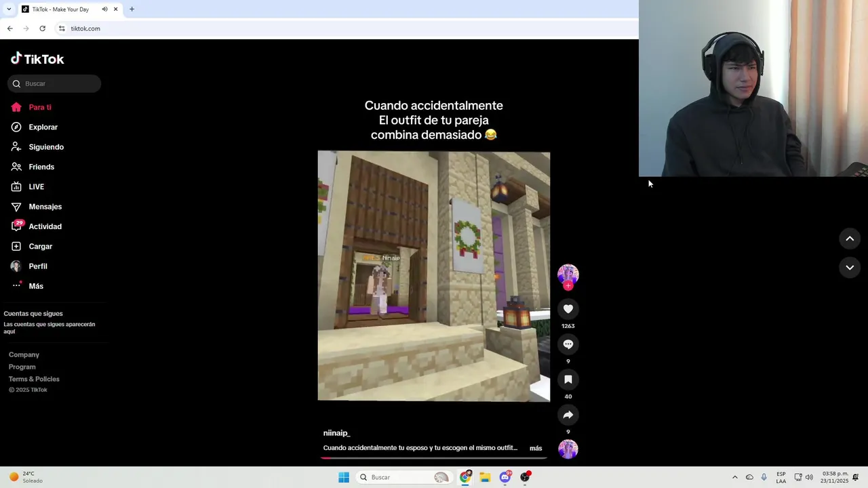
Task: Go to previous video with up chevron
Action: (850, 239)
